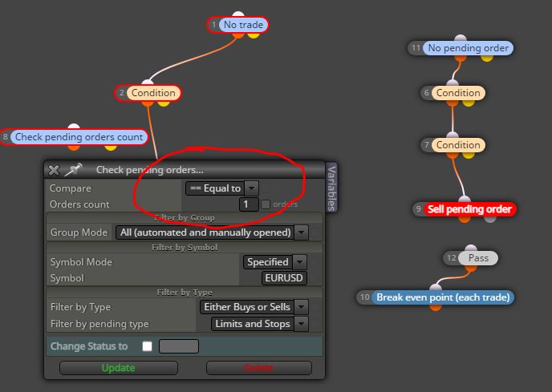Select the Condition block numbered 6
Screen dimensions: 552x392
coord(458,93)
